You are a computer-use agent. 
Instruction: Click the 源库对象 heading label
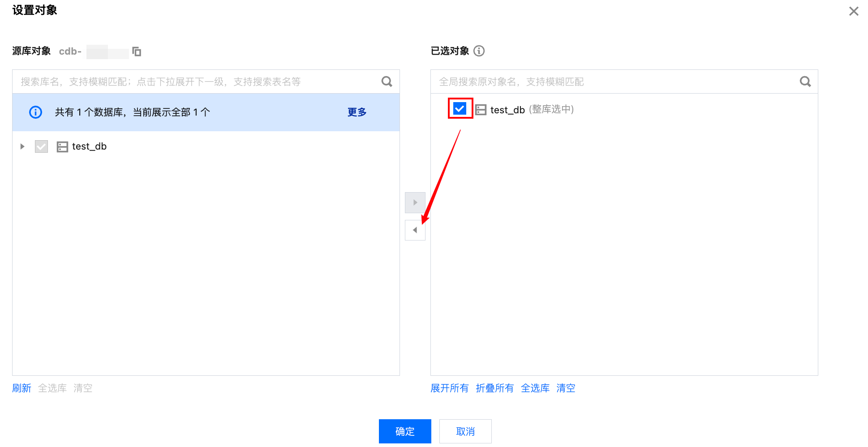click(31, 51)
